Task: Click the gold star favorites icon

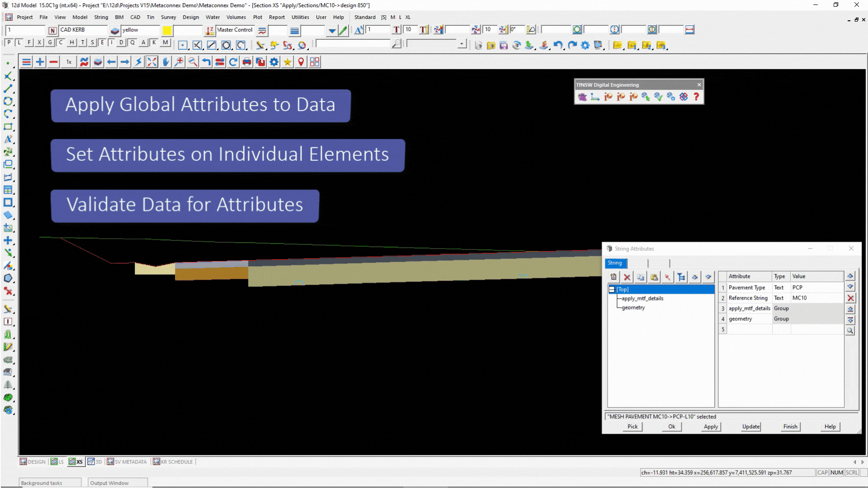Action: click(x=288, y=62)
